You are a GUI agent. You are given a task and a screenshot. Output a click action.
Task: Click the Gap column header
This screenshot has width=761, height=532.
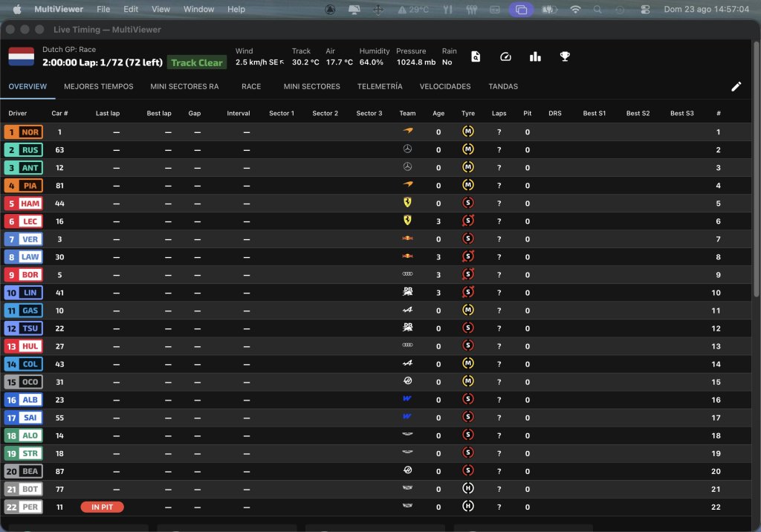[x=194, y=113]
